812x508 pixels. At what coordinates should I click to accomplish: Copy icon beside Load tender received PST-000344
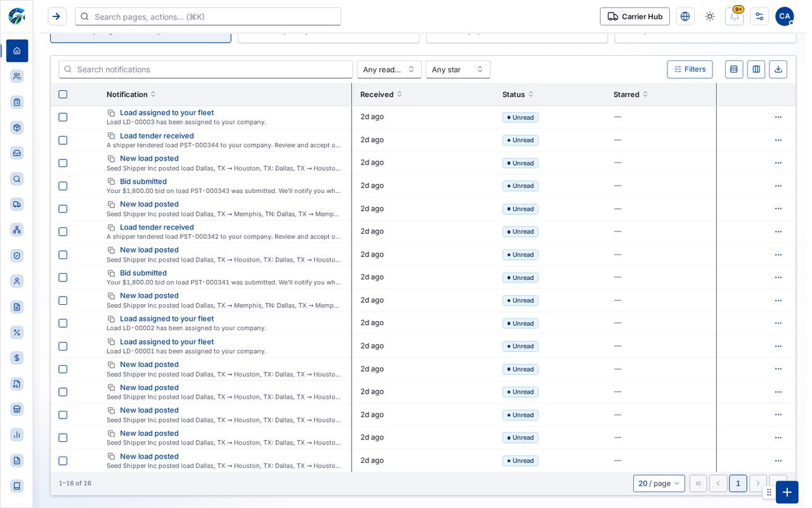(x=112, y=136)
